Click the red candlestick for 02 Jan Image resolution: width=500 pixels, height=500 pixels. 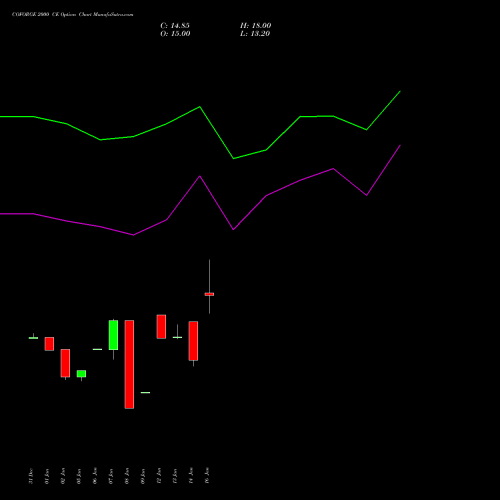coord(65,363)
